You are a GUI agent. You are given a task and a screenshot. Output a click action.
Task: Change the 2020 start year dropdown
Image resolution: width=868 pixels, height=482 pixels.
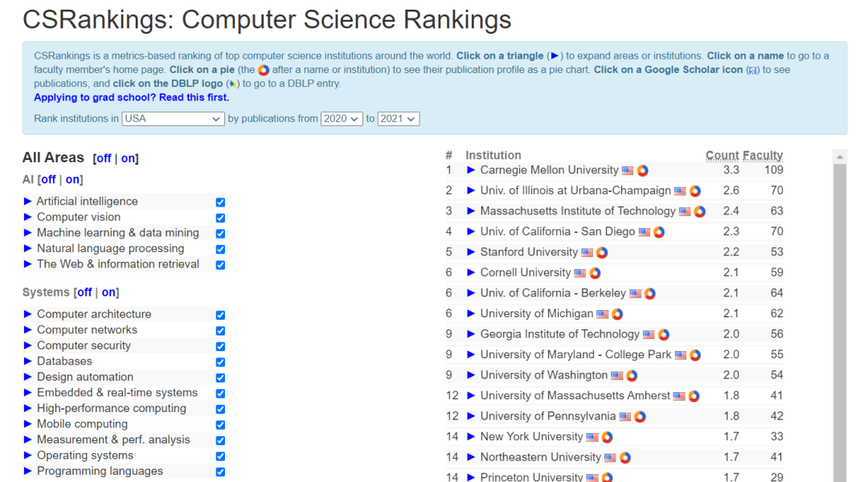coord(342,119)
